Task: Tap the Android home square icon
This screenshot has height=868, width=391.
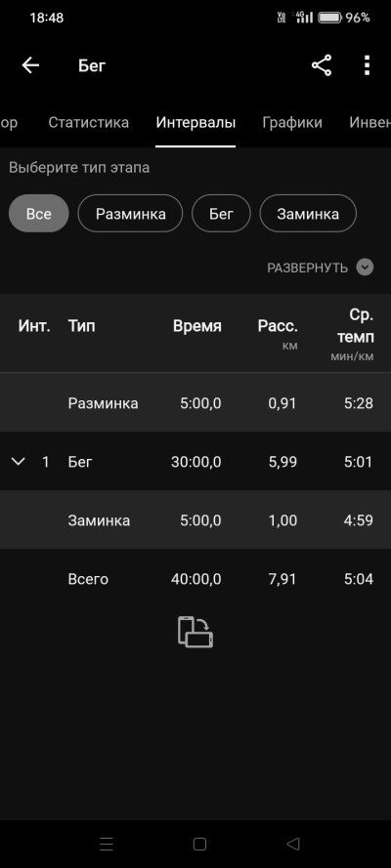Action: point(199,844)
